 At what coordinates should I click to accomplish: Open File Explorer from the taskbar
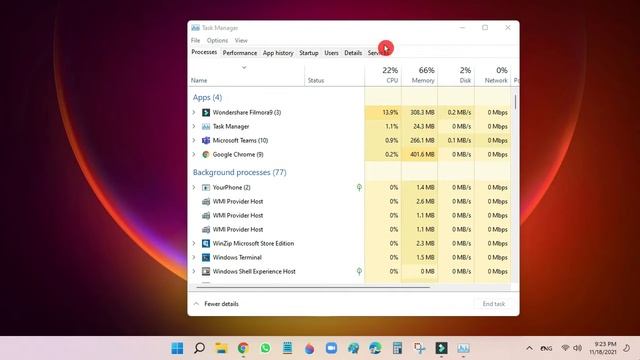tap(221, 348)
